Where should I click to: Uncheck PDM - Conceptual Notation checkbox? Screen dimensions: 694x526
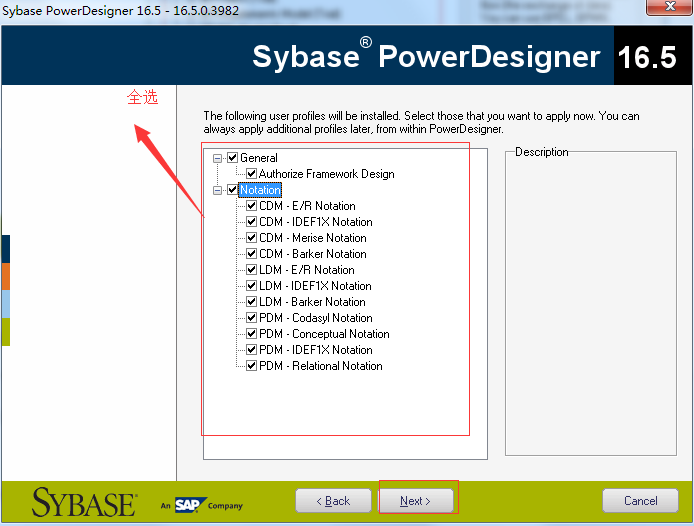point(251,334)
